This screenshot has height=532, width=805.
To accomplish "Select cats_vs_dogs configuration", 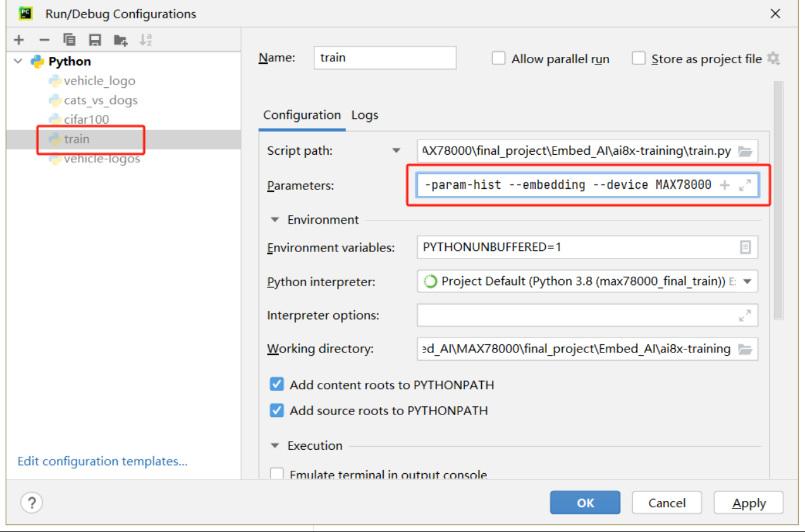I will pyautogui.click(x=101, y=100).
